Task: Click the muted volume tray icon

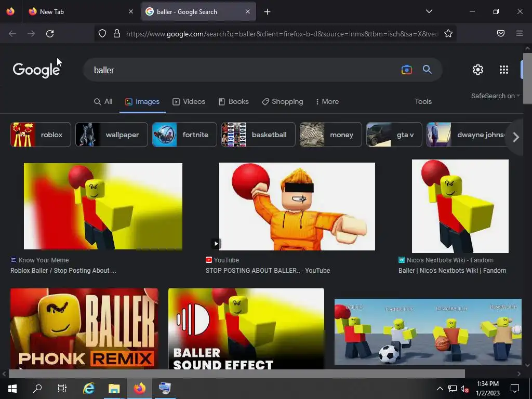Action: [x=465, y=389]
